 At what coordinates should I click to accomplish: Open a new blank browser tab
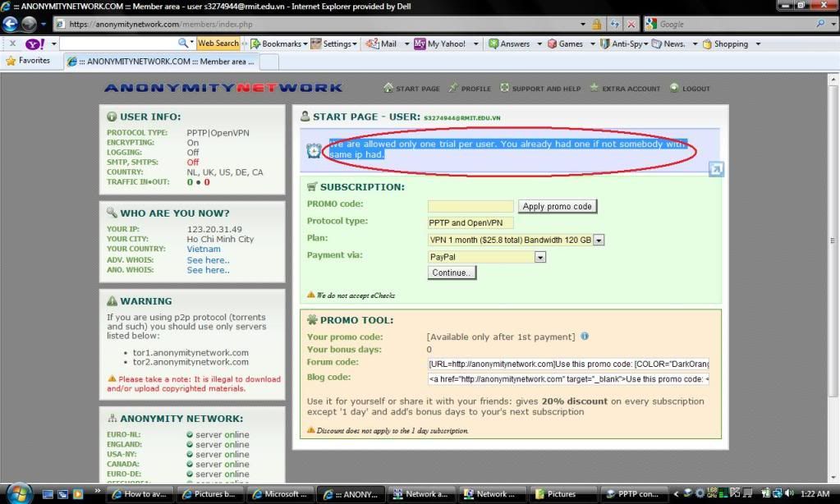coord(269,62)
